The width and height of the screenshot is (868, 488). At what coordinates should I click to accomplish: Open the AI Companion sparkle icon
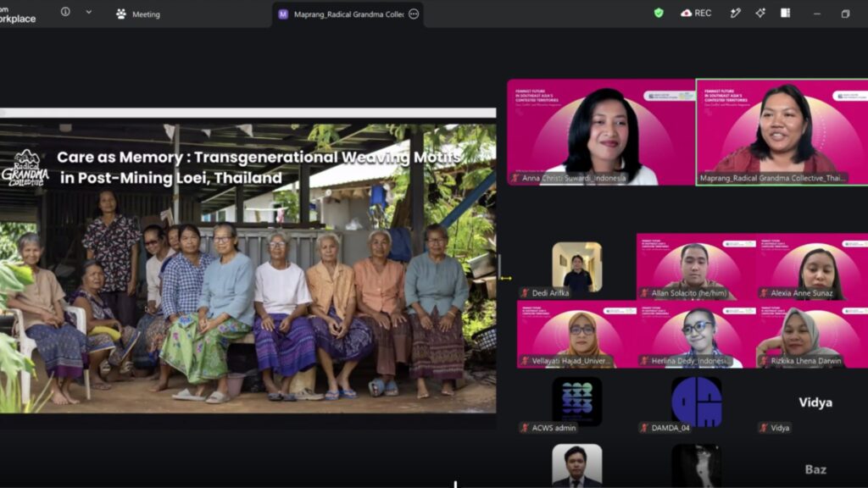[x=760, y=13]
